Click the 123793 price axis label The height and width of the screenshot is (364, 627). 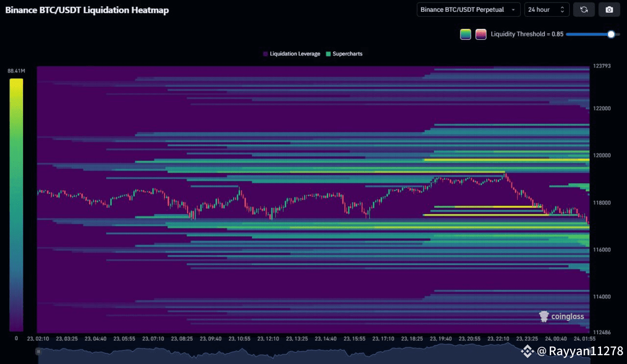(x=602, y=66)
